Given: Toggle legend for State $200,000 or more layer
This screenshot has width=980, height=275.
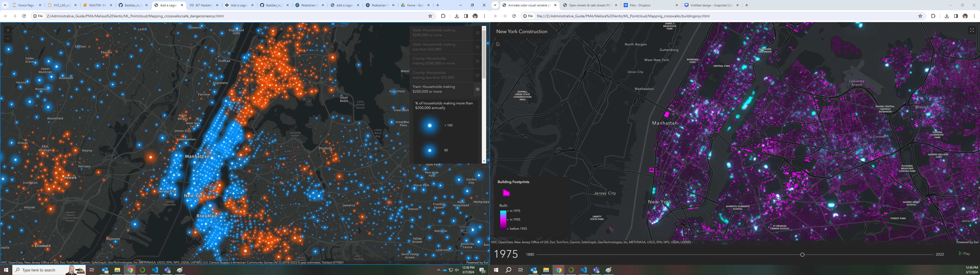Looking at the screenshot, I should pos(477,33).
